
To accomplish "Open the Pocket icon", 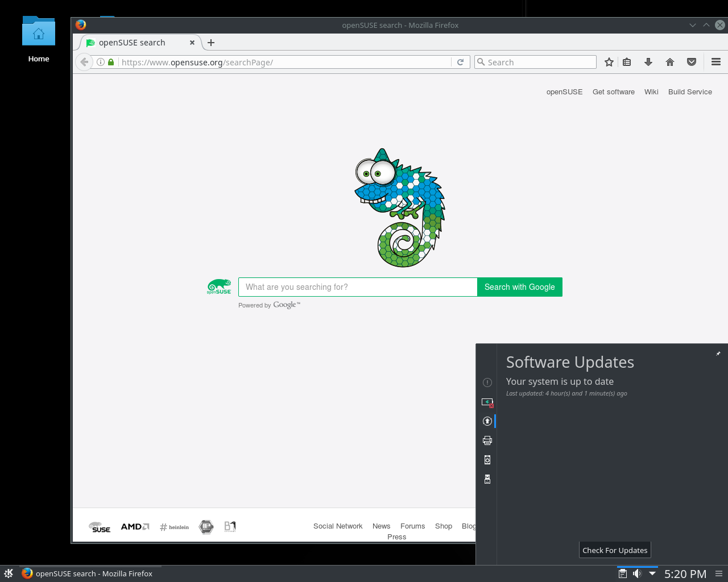I will [692, 62].
